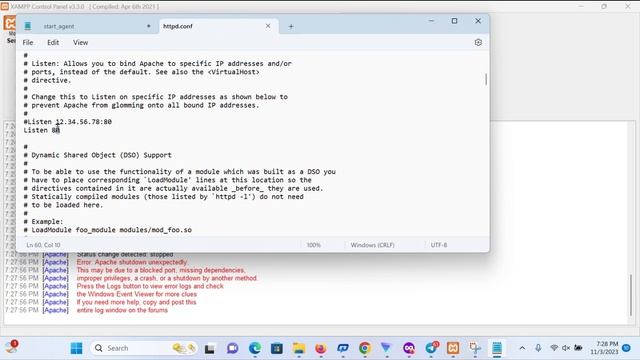Launch Google Chrome from taskbar
Screen dimensions: 640x360
click(365, 348)
